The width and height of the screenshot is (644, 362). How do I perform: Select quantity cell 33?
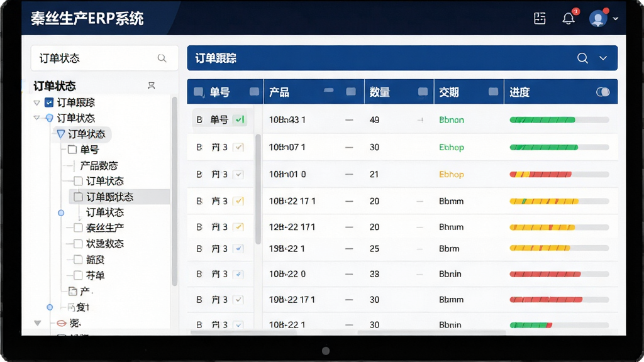pyautogui.click(x=374, y=274)
